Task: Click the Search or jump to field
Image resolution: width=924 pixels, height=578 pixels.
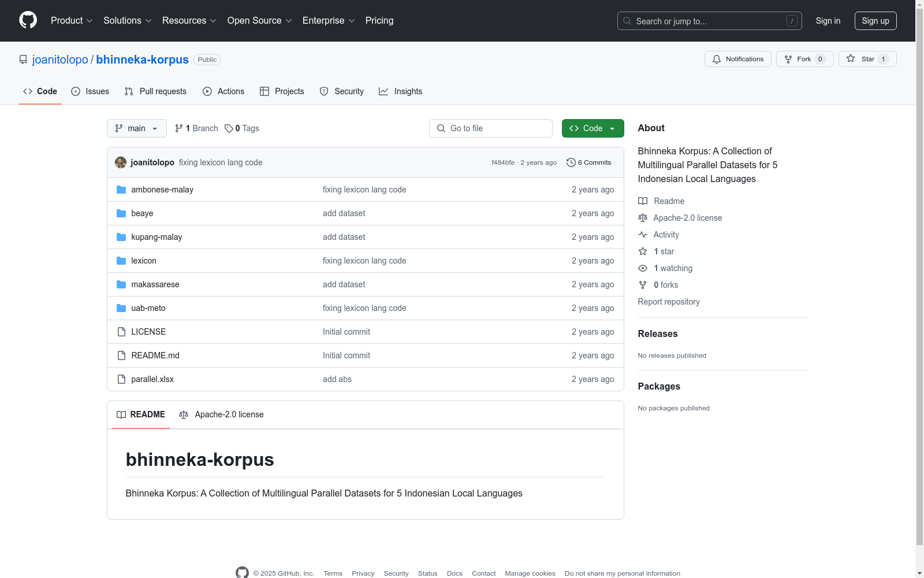Action: [x=710, y=21]
